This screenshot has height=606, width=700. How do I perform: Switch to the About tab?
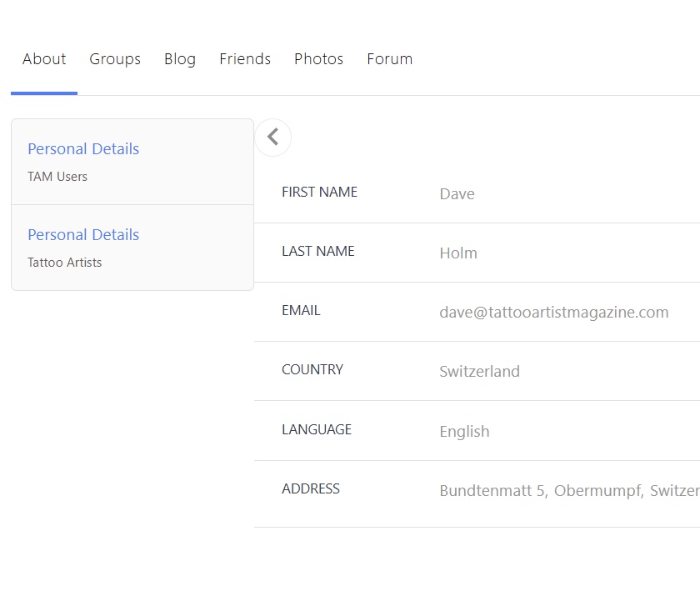click(44, 59)
